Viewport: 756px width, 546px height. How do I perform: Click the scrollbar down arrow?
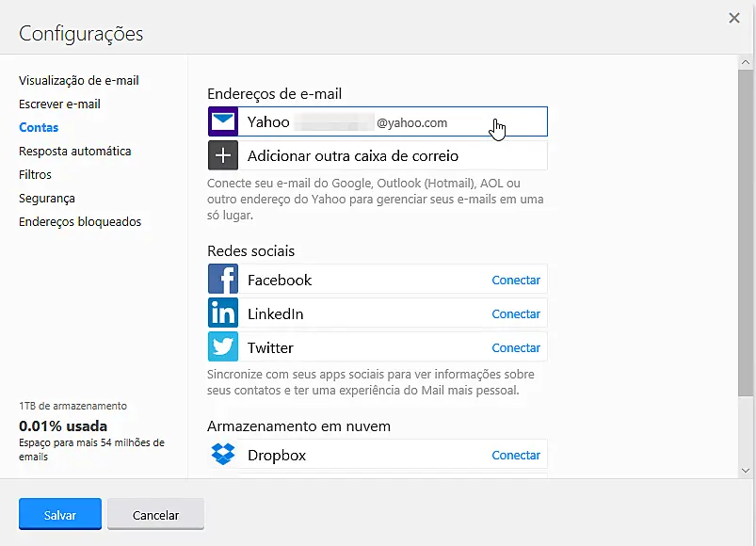746,469
